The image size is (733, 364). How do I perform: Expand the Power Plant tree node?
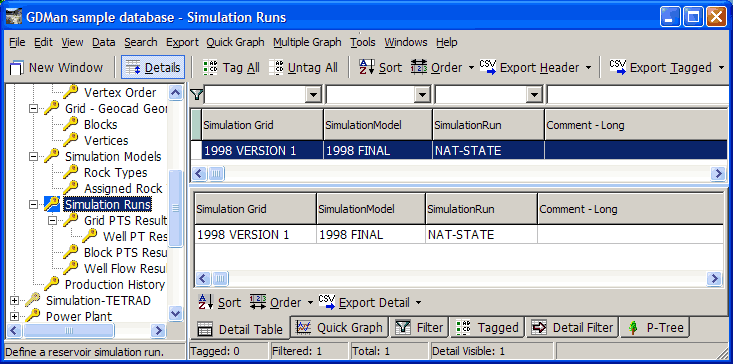click(x=14, y=316)
